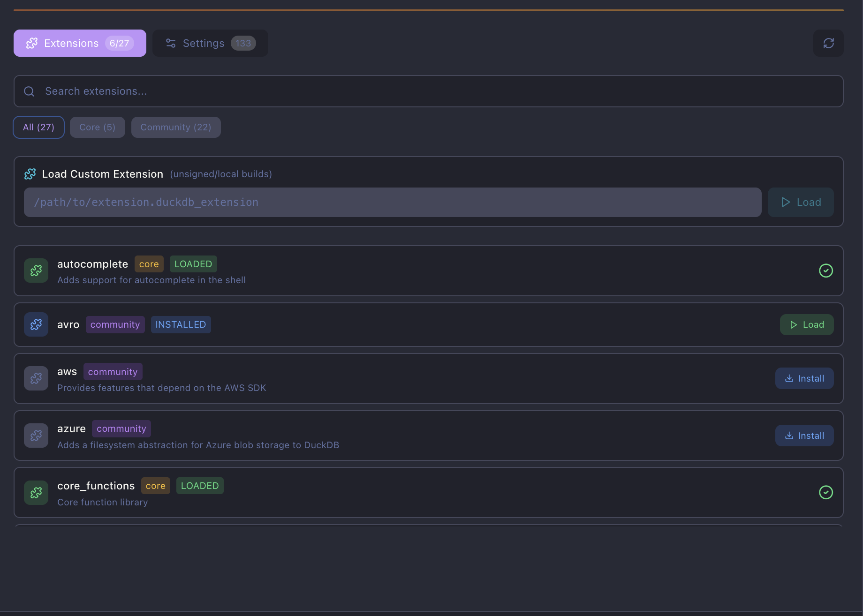This screenshot has width=863, height=616.
Task: Click the azure extension's puzzle icon
Action: coord(36,435)
